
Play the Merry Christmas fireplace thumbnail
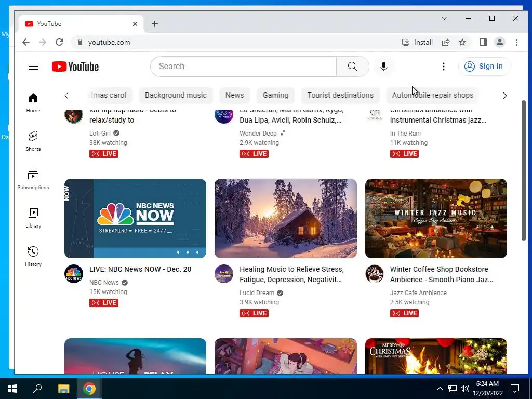click(x=436, y=356)
